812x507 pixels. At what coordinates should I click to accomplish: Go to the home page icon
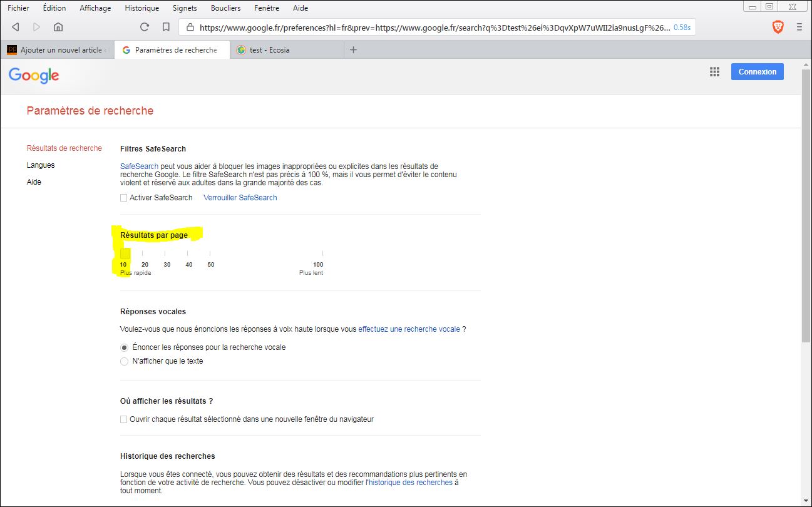[x=58, y=27]
